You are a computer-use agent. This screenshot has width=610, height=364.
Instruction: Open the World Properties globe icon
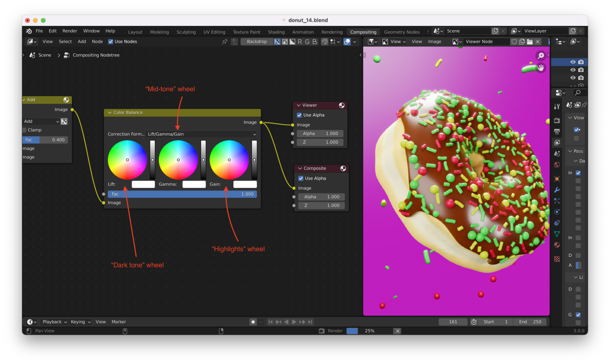[x=557, y=164]
